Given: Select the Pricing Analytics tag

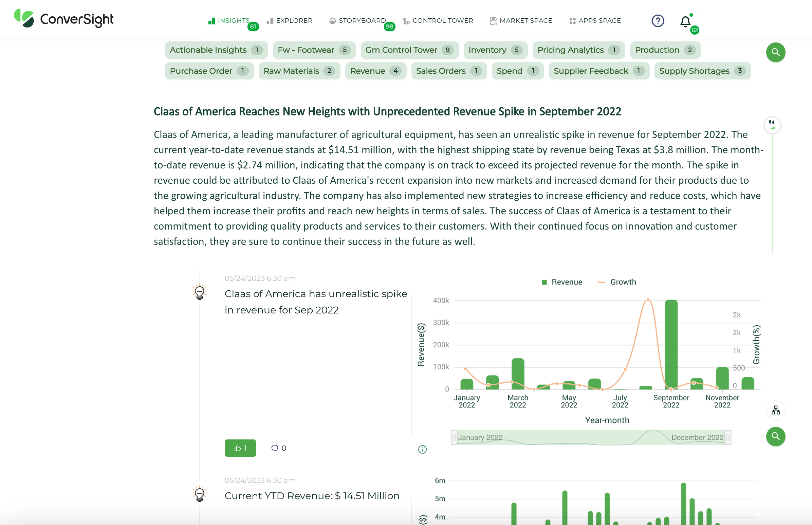Looking at the screenshot, I should click(x=578, y=50).
